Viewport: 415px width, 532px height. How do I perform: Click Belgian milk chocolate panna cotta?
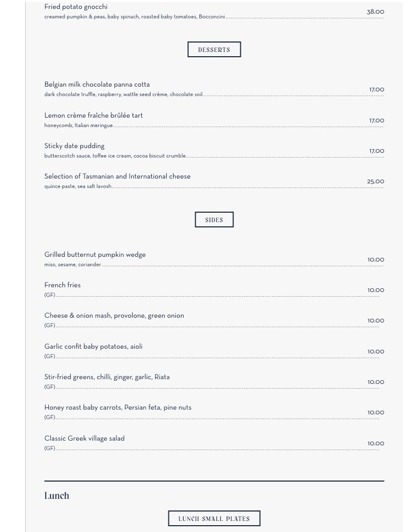coord(97,85)
